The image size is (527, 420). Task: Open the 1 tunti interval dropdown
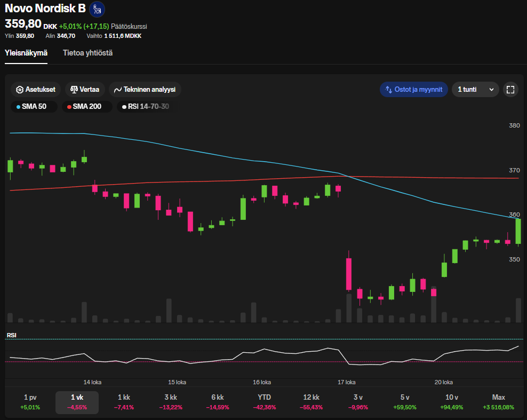pyautogui.click(x=475, y=90)
